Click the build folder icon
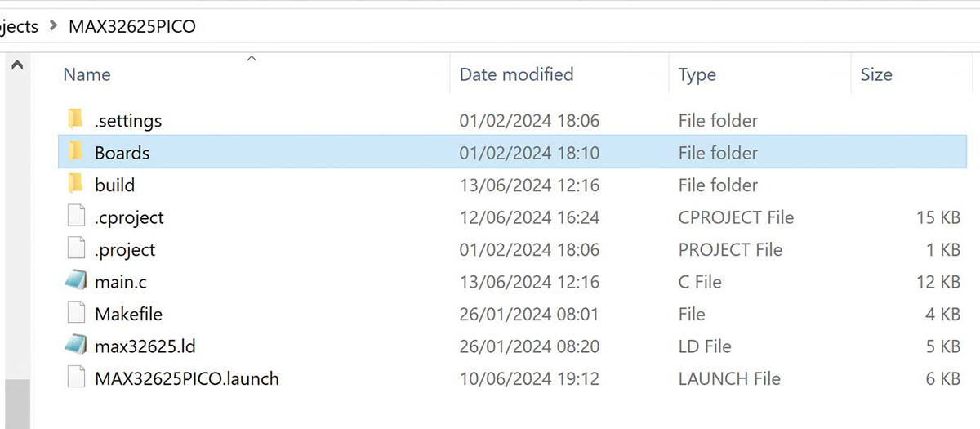Viewport: 980px width, 429px height. (75, 185)
